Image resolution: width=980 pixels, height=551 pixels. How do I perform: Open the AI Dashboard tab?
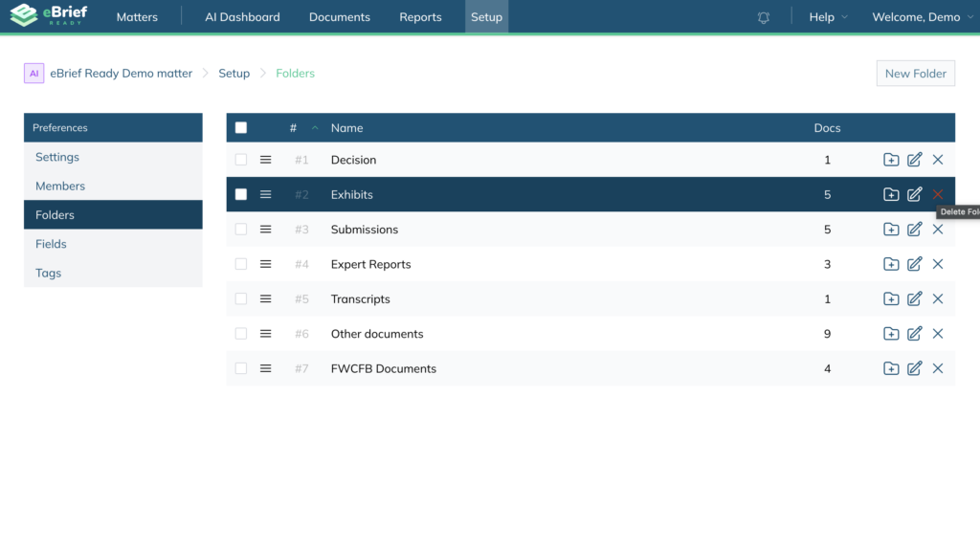[x=242, y=17]
